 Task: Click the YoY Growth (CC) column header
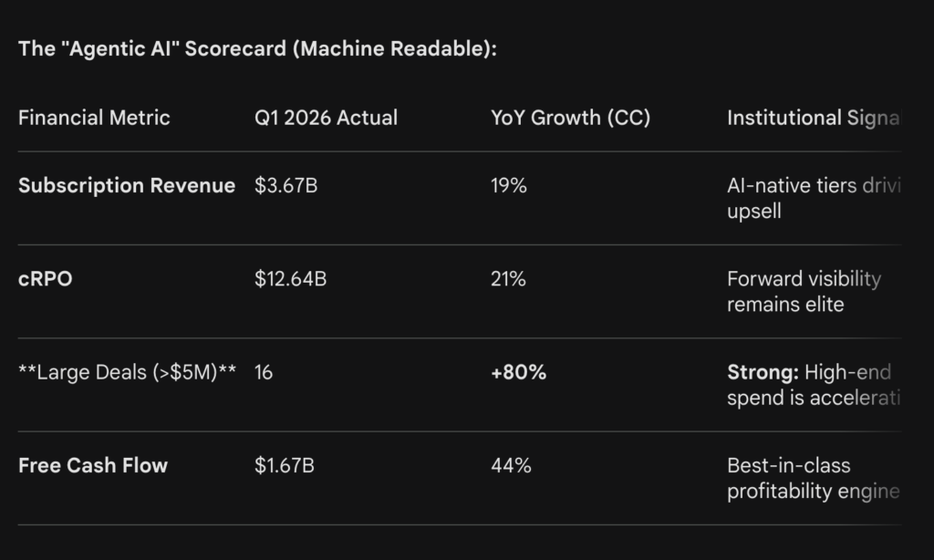570,118
